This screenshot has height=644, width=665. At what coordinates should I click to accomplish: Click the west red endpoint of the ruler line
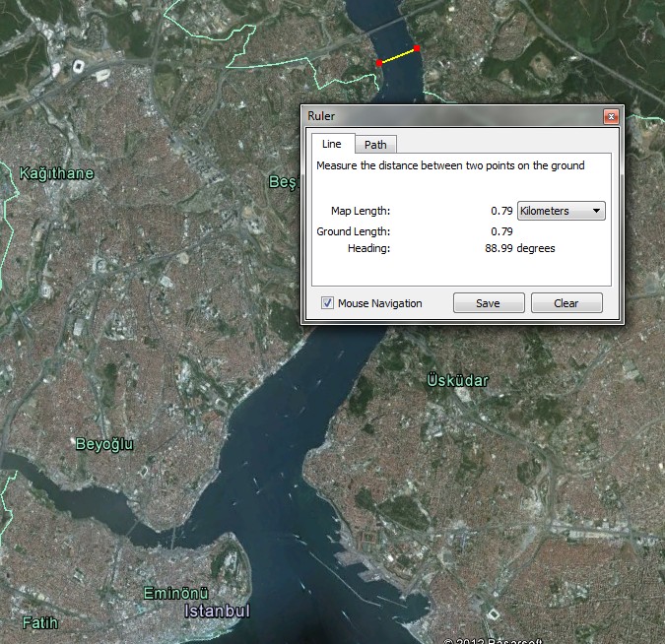379,63
